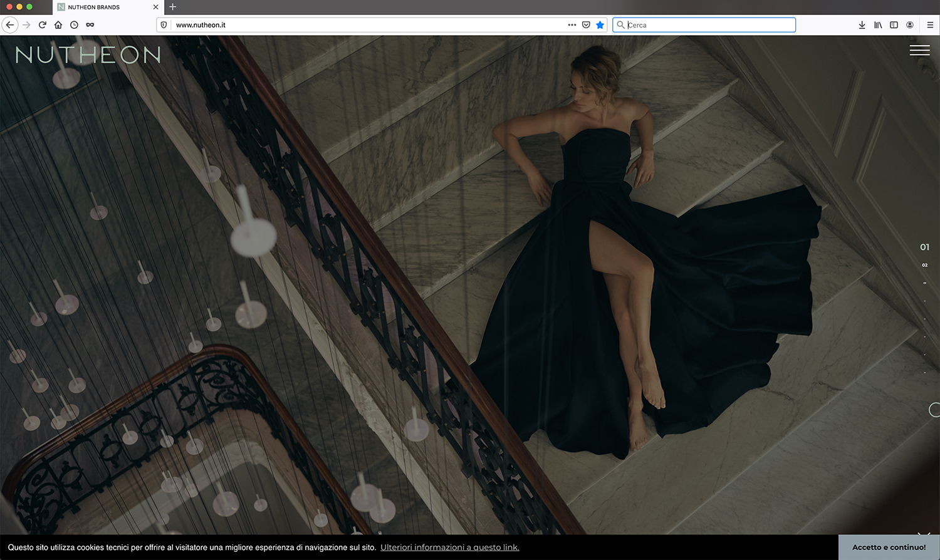Screen dimensions: 940x560
Task: Click the private mask icon in toolbar
Action: [x=90, y=25]
